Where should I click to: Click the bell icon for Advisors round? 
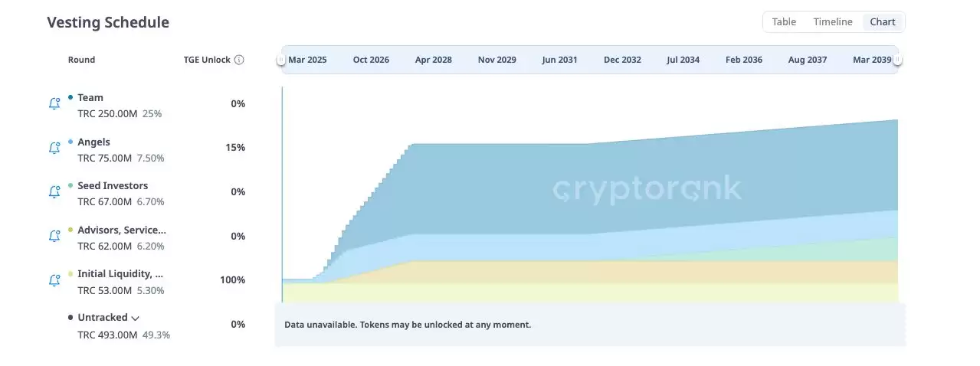54,237
